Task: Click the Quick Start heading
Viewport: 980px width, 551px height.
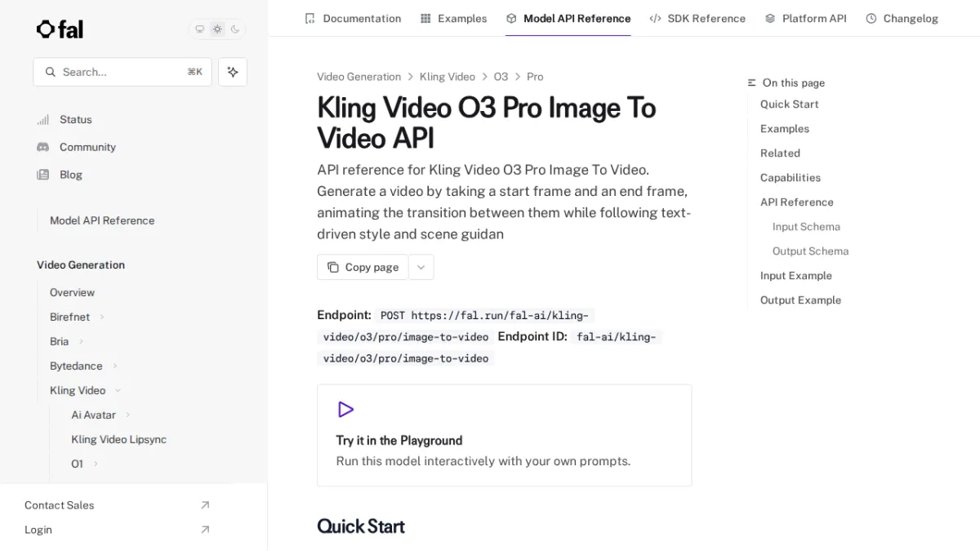Action: tap(361, 527)
